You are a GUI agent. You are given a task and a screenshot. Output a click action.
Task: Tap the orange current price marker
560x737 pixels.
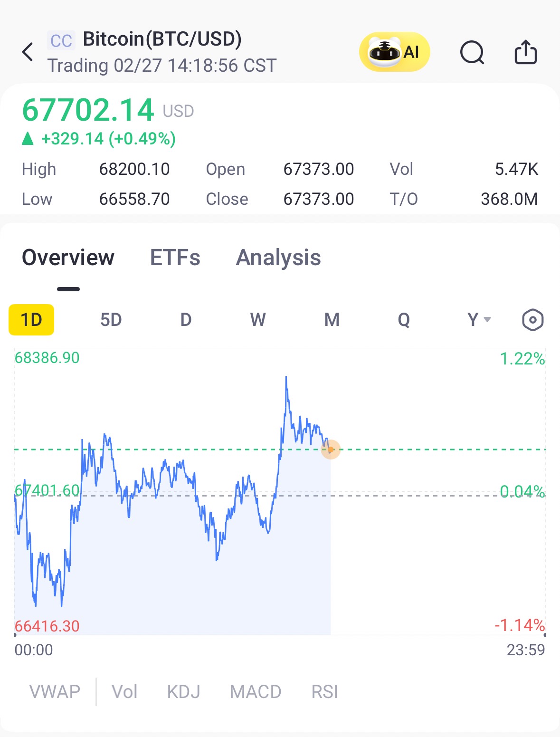(331, 449)
